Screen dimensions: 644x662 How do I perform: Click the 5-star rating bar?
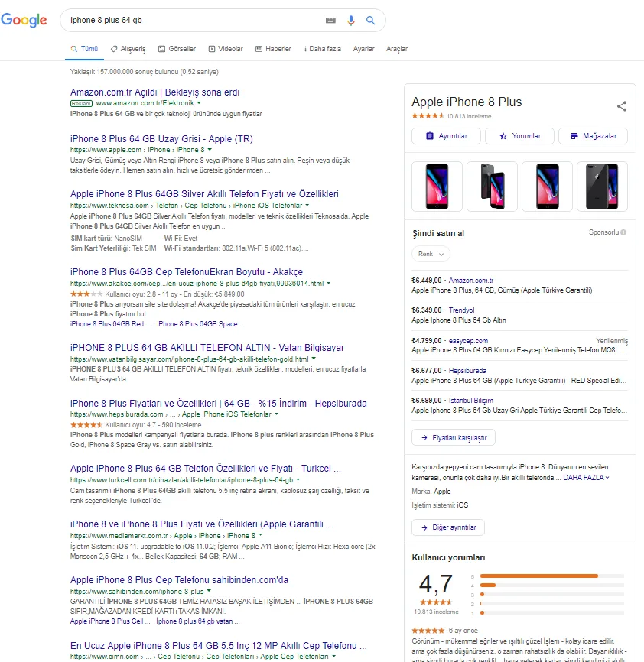(x=552, y=576)
